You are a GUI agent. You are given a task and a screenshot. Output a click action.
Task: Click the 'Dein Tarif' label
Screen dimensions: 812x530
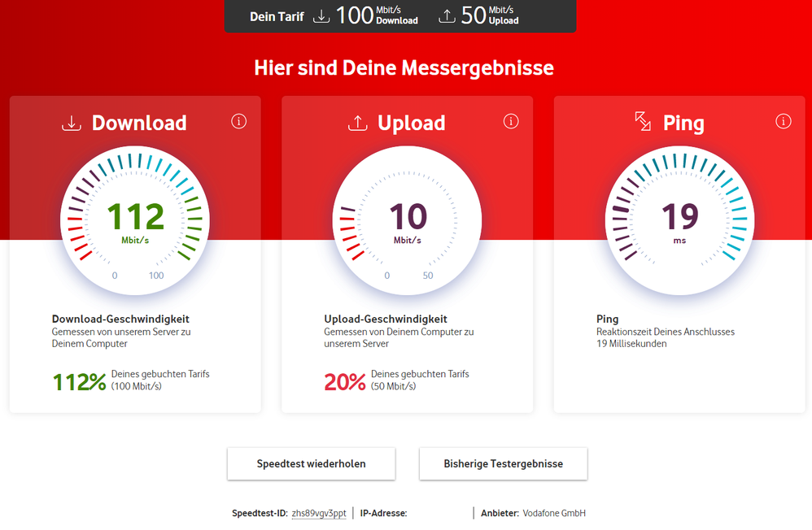[277, 16]
